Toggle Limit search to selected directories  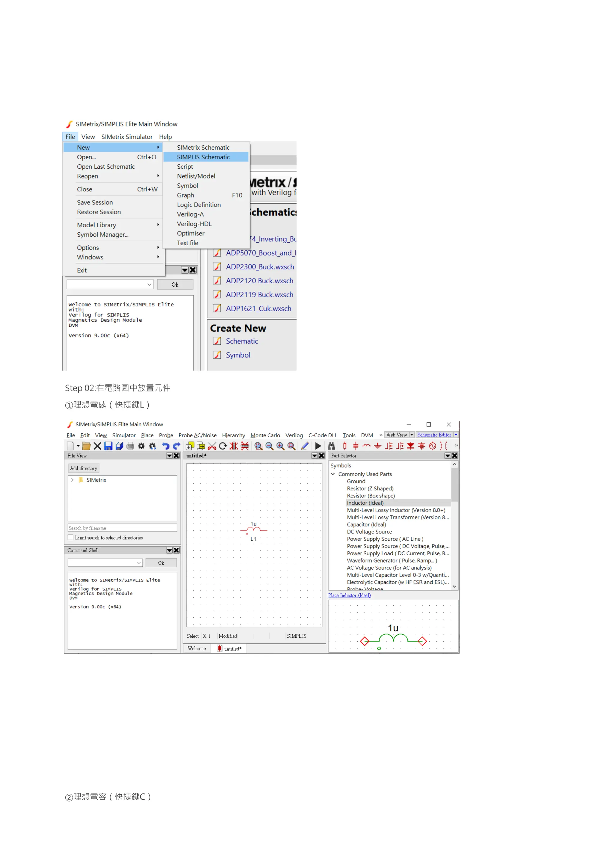pos(71,538)
